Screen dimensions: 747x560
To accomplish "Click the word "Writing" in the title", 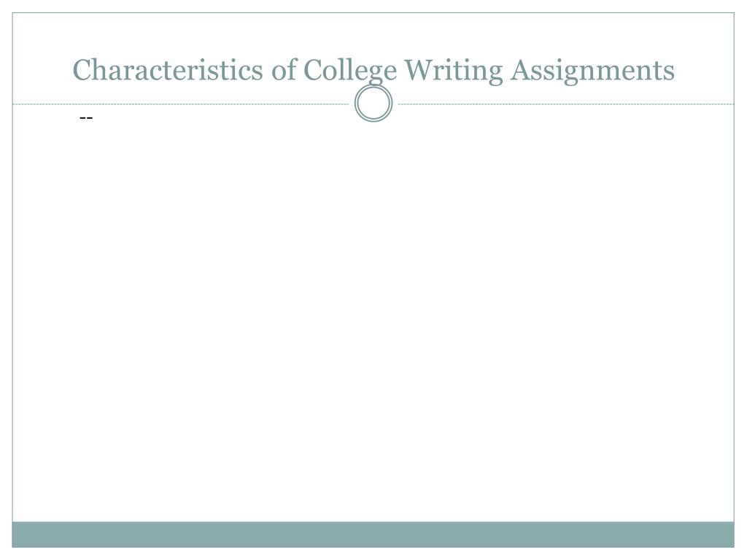I will (454, 71).
